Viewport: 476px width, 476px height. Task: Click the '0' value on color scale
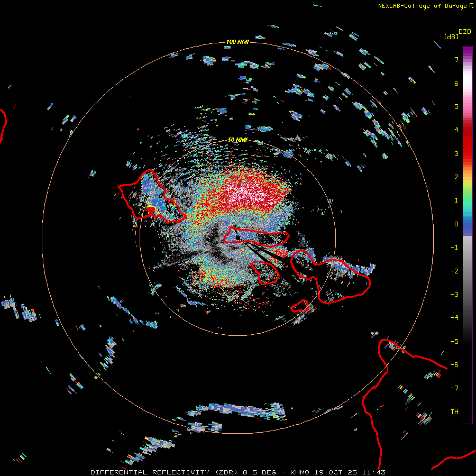(456, 224)
